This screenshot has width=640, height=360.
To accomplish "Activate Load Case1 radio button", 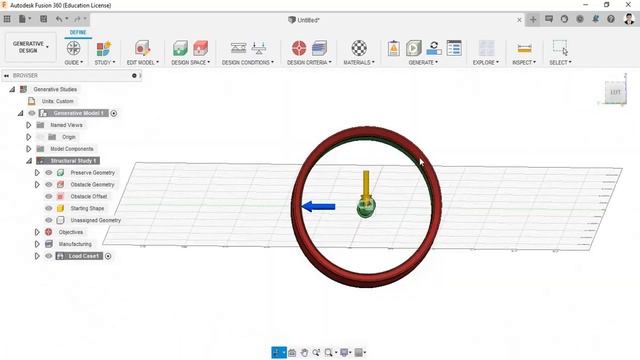I will point(108,256).
